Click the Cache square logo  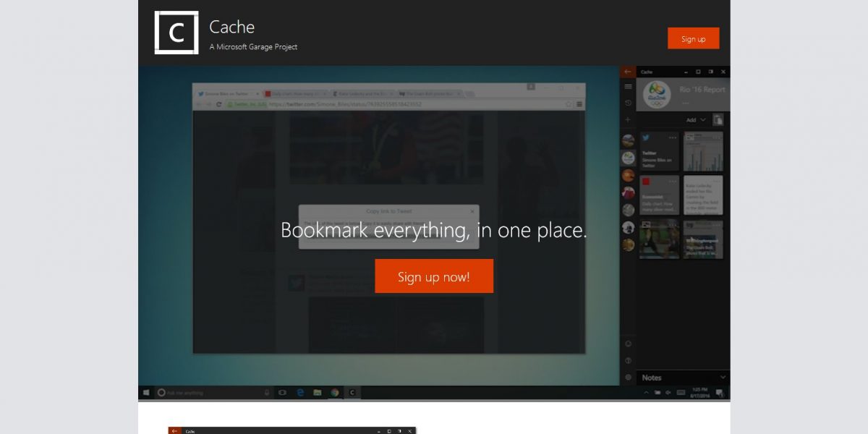[x=176, y=33]
